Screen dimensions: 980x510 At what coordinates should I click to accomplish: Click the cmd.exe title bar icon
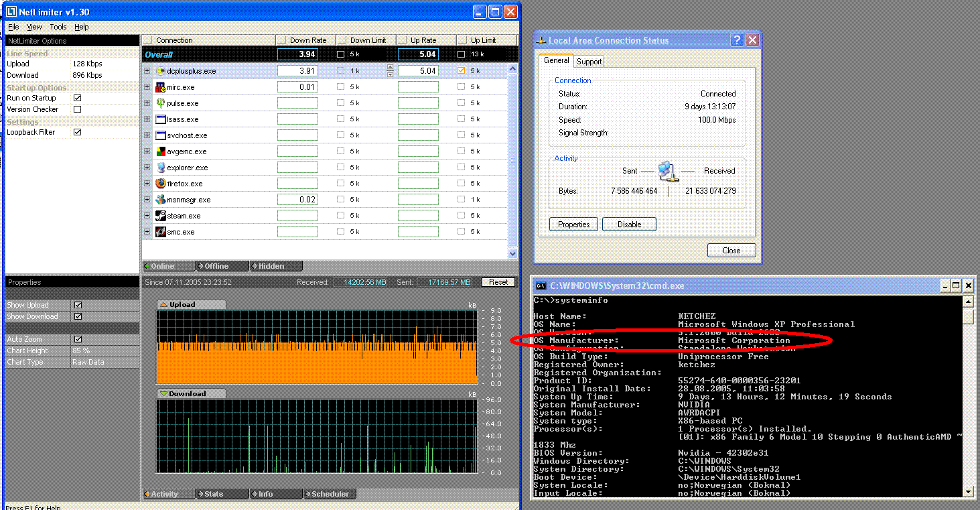point(541,285)
